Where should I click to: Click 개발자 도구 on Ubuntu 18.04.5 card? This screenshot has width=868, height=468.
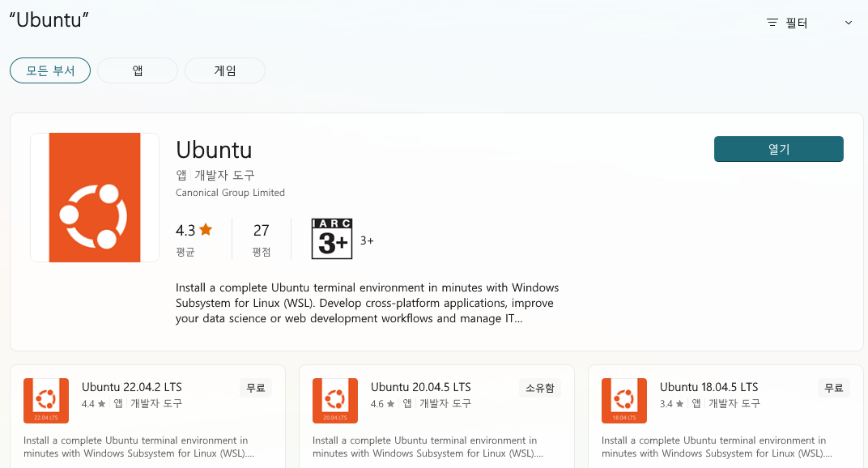[734, 404]
